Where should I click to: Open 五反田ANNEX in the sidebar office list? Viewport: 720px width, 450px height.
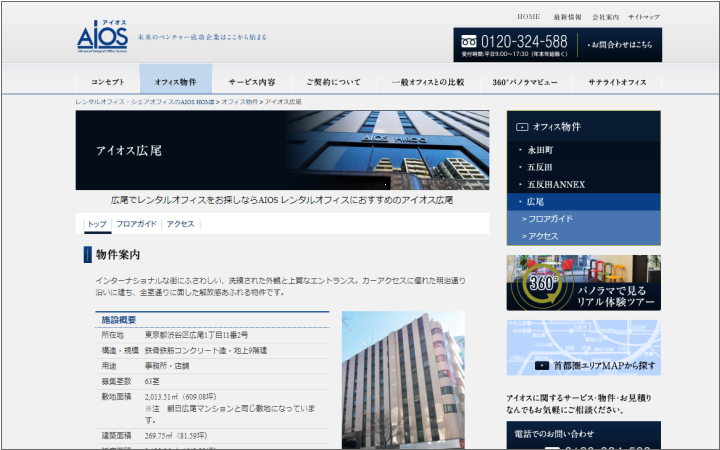584,185
